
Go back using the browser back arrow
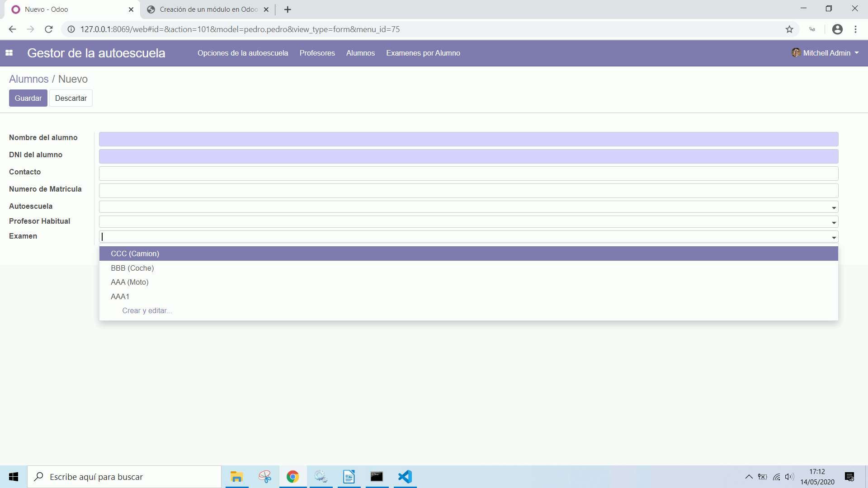coord(12,29)
